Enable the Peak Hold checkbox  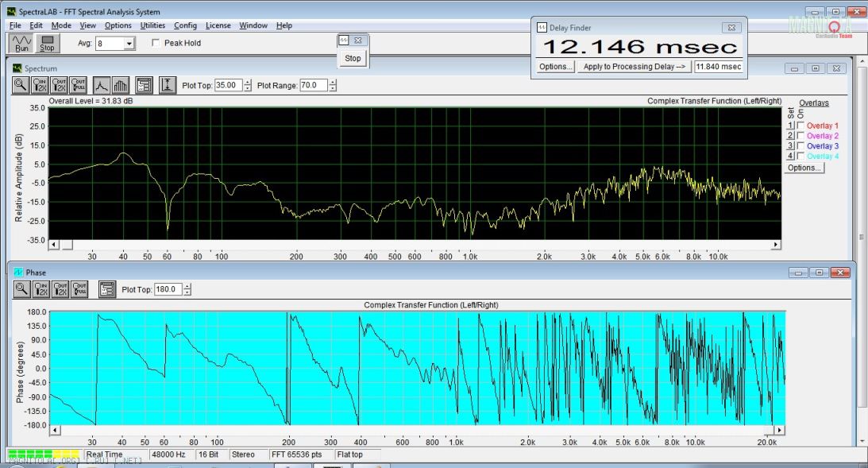156,43
